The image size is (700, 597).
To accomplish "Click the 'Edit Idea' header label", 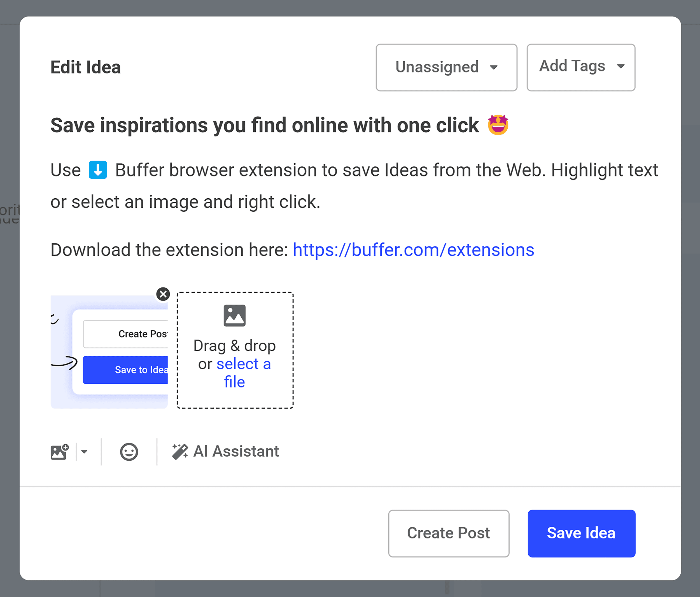I will (85, 67).
